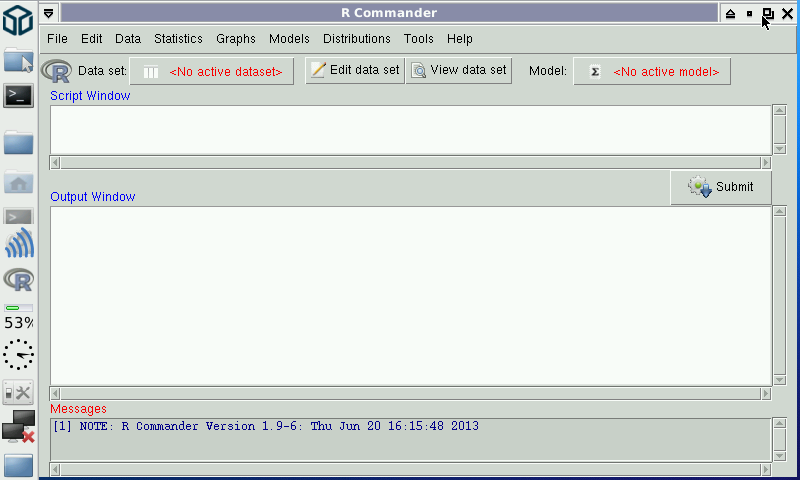Click Messages horizontal scroll right arrow
Image resolution: width=800 pixels, height=480 pixels.
point(765,469)
